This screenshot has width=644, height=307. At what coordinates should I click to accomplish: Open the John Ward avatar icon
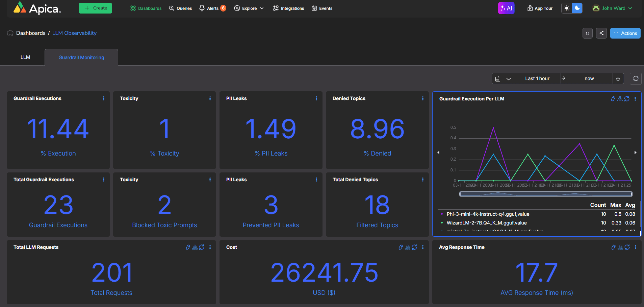(596, 8)
